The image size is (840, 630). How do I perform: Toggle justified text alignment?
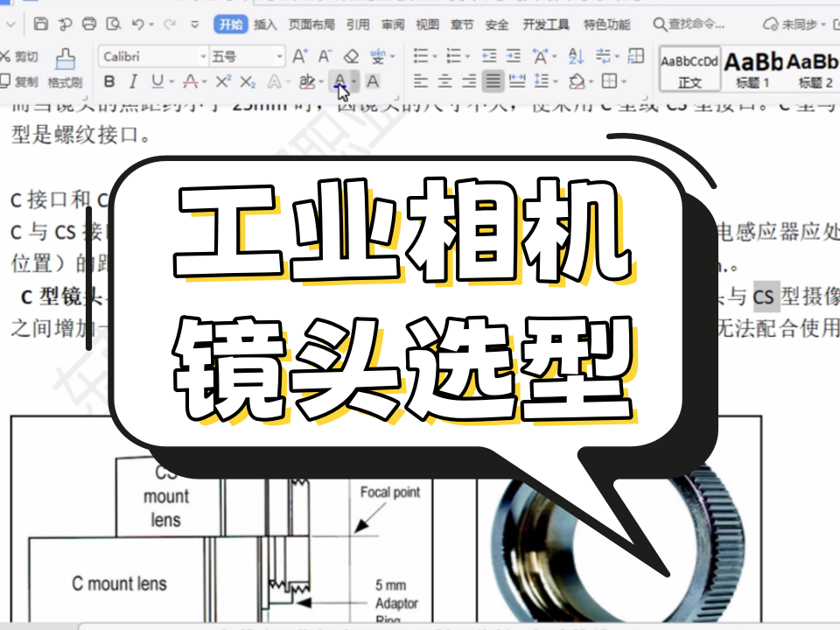click(x=493, y=82)
